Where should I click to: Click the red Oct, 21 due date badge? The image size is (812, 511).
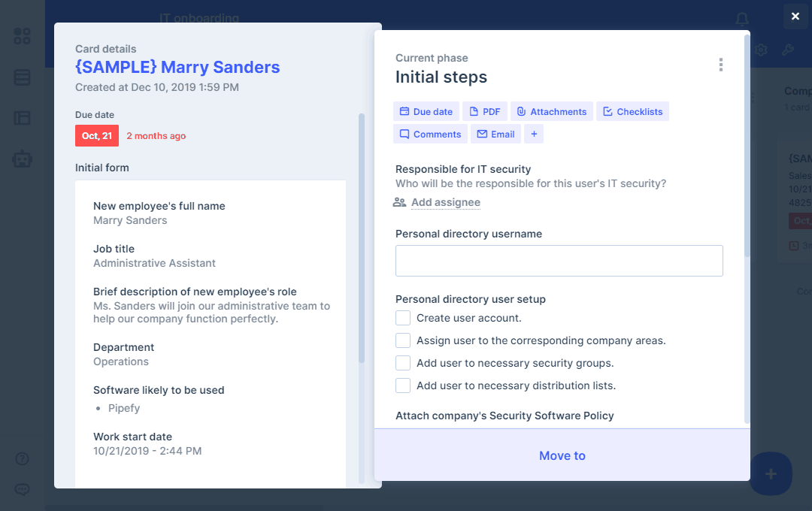pyautogui.click(x=97, y=135)
